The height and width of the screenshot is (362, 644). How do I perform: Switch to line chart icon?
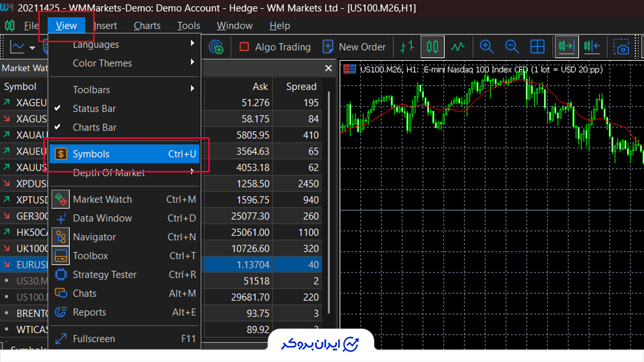458,47
